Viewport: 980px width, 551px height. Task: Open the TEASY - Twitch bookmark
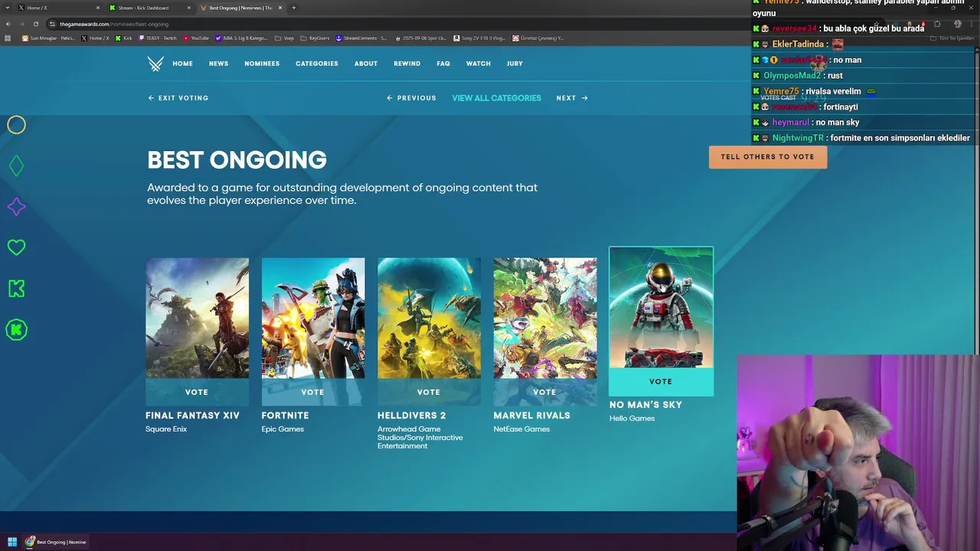click(158, 37)
